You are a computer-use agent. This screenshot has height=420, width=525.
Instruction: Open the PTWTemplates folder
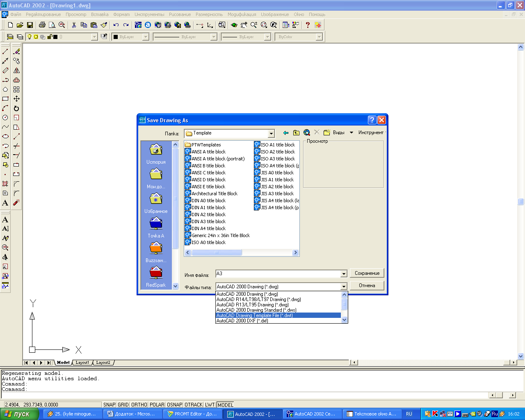coord(203,145)
